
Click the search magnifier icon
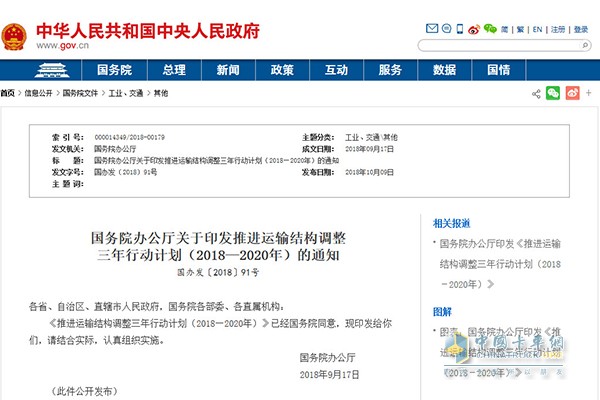581,46
